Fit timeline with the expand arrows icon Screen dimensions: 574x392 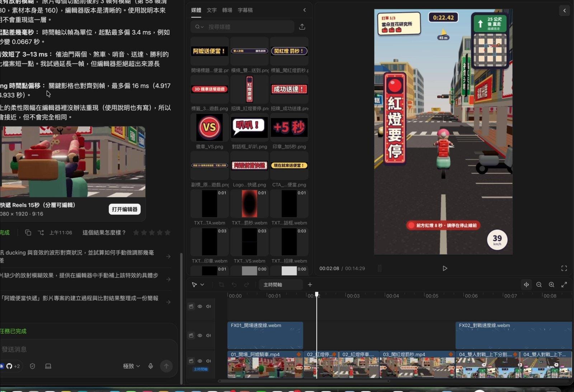(564, 285)
